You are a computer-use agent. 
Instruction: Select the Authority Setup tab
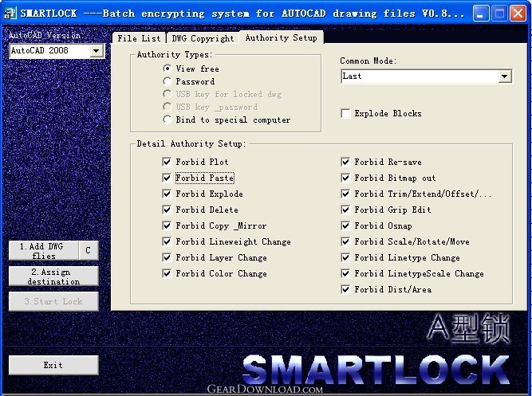coord(282,37)
